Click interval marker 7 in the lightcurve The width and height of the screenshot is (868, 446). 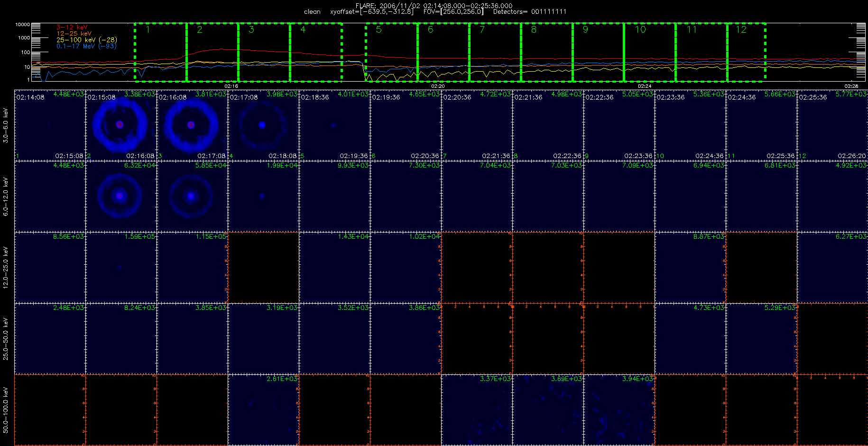[482, 30]
